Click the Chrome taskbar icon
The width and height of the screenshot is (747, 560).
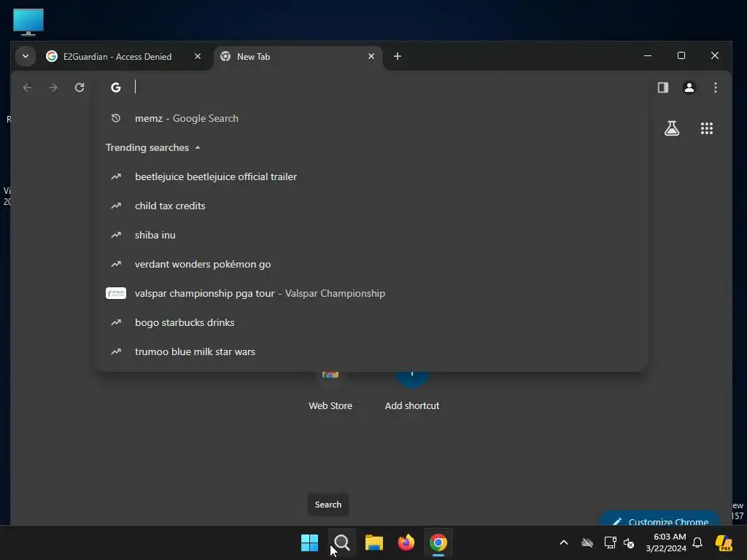pyautogui.click(x=438, y=542)
